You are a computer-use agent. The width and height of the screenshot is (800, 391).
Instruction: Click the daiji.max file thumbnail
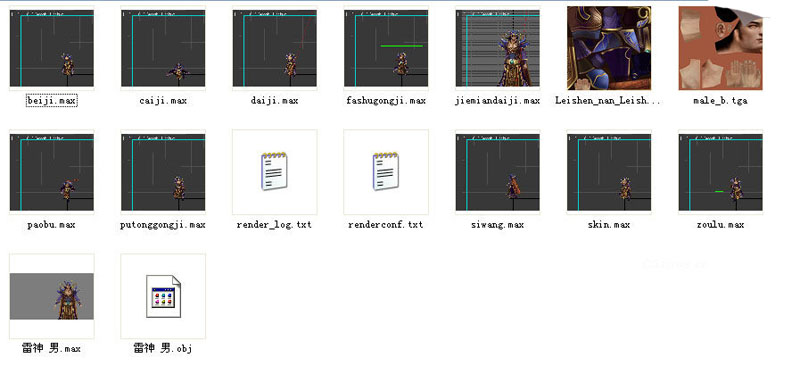pos(274,48)
